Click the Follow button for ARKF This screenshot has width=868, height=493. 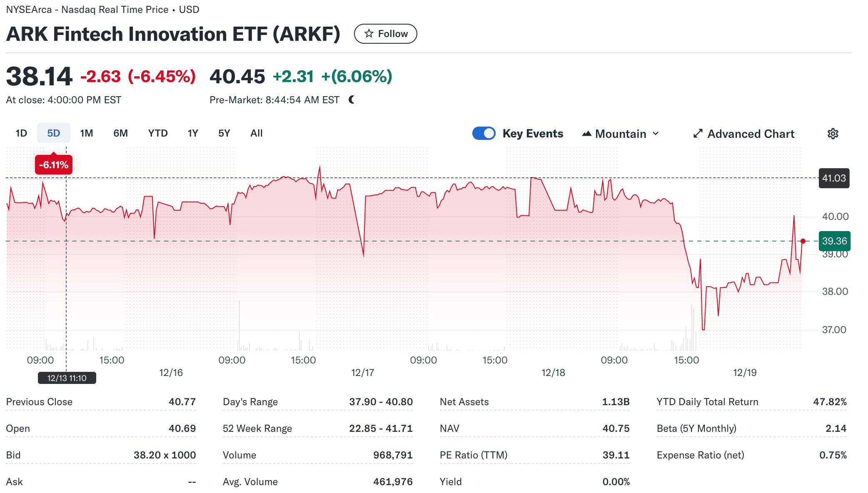(x=385, y=33)
